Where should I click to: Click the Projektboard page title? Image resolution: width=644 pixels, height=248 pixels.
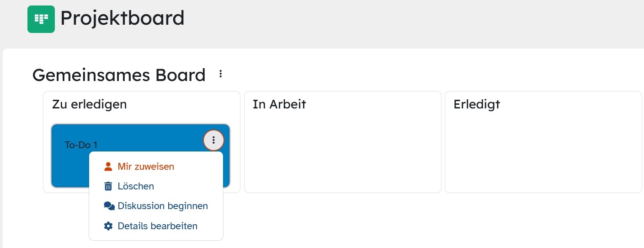coord(122,18)
